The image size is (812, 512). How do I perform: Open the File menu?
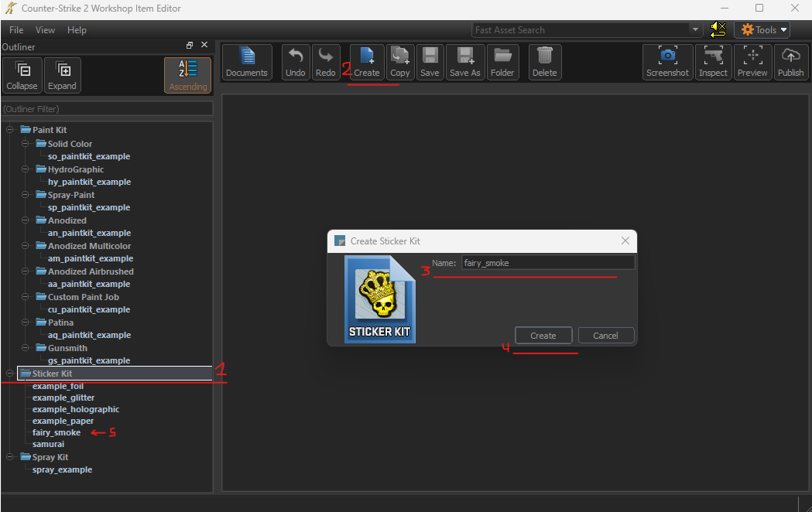[x=16, y=30]
